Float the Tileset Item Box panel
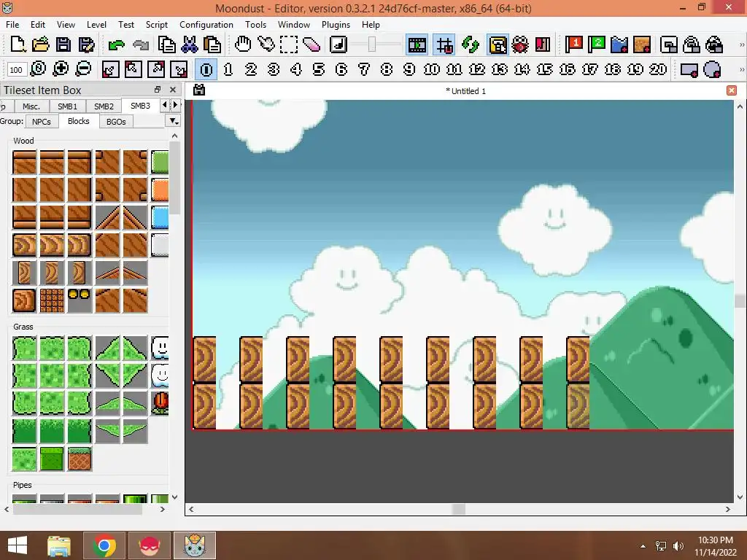 pyautogui.click(x=158, y=90)
